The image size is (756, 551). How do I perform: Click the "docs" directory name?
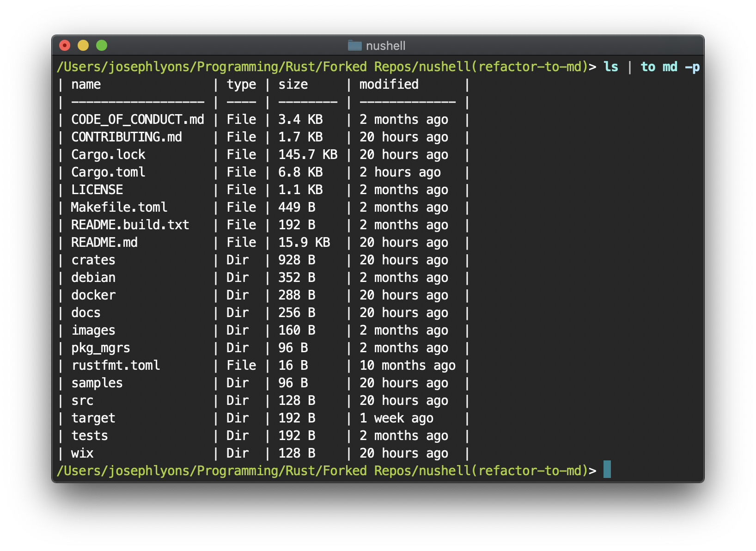click(x=86, y=313)
